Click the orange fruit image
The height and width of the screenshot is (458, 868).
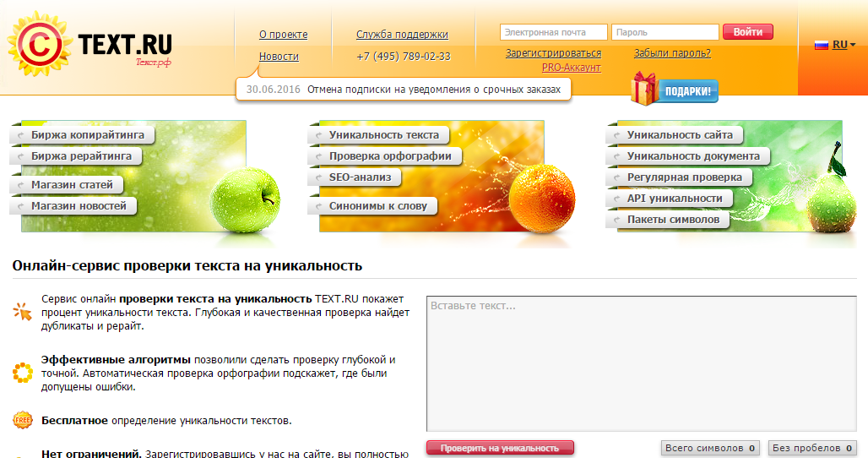541,196
